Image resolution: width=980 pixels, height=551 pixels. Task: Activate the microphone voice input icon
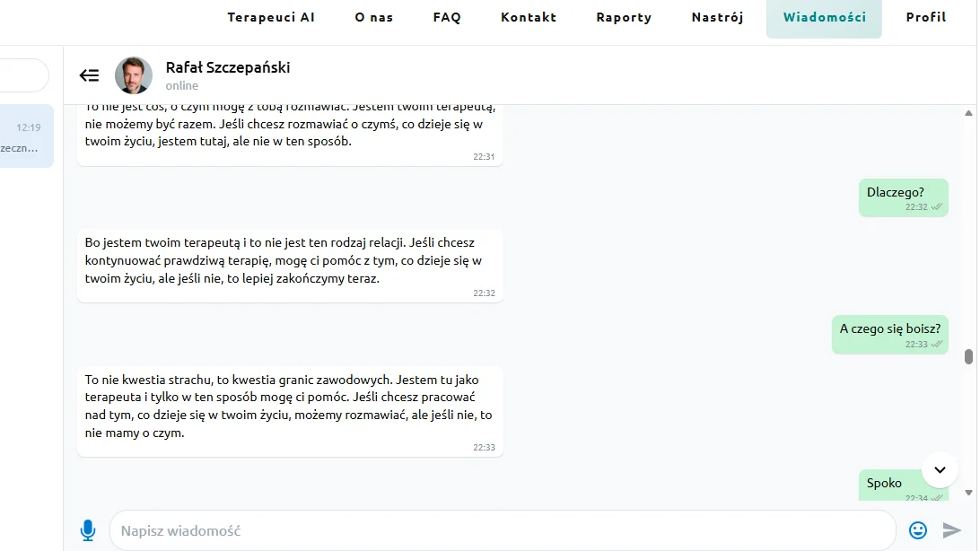pyautogui.click(x=88, y=530)
